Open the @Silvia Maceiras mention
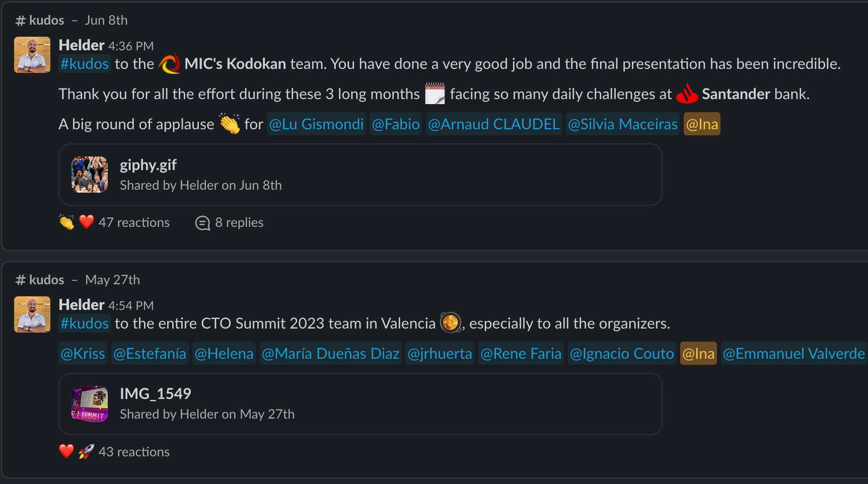 [x=622, y=124]
